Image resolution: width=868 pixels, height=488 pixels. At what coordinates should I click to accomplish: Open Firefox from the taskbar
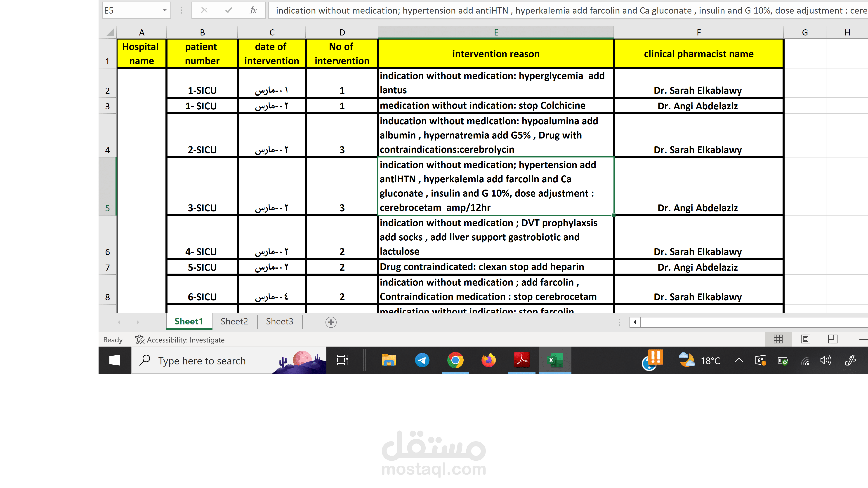click(x=488, y=360)
